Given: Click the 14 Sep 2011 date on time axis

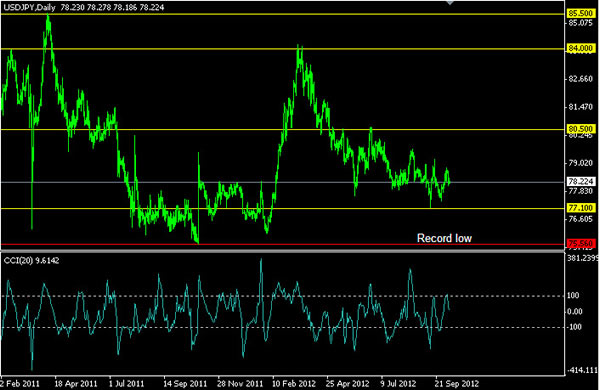Looking at the screenshot, I should [x=185, y=383].
